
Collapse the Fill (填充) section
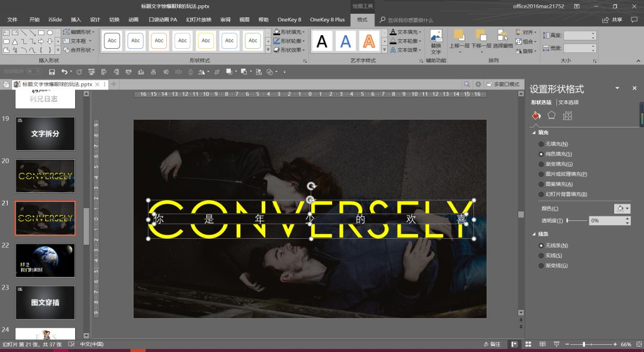click(534, 132)
